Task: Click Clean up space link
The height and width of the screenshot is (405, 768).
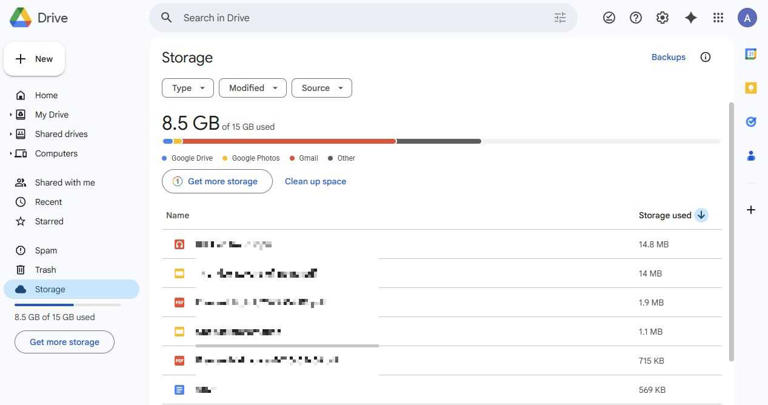Action: 315,181
